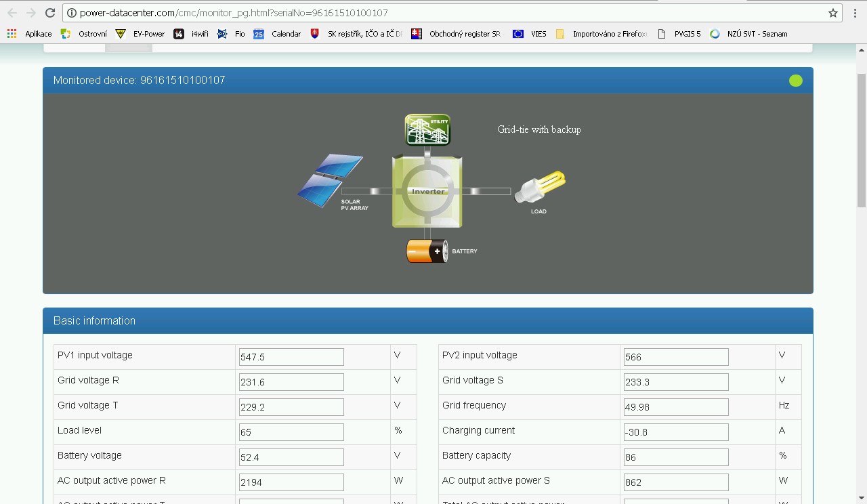Click the Monitored device header title
The image size is (867, 504).
(139, 80)
